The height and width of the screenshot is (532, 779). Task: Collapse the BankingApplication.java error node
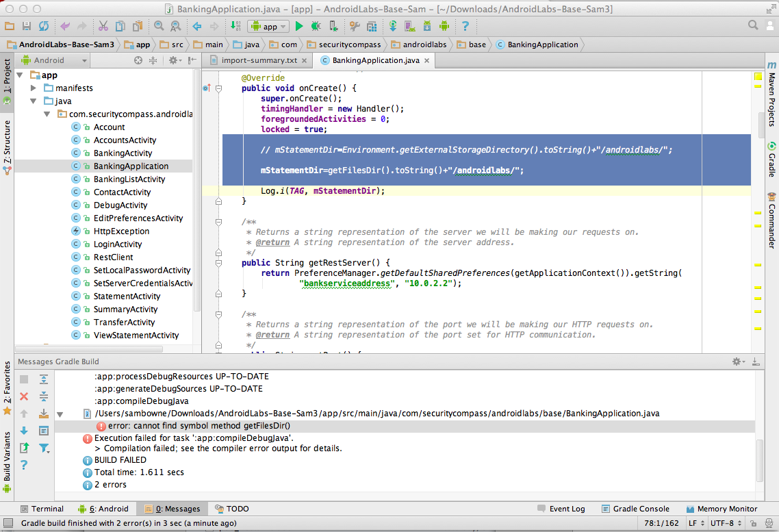[60, 414]
